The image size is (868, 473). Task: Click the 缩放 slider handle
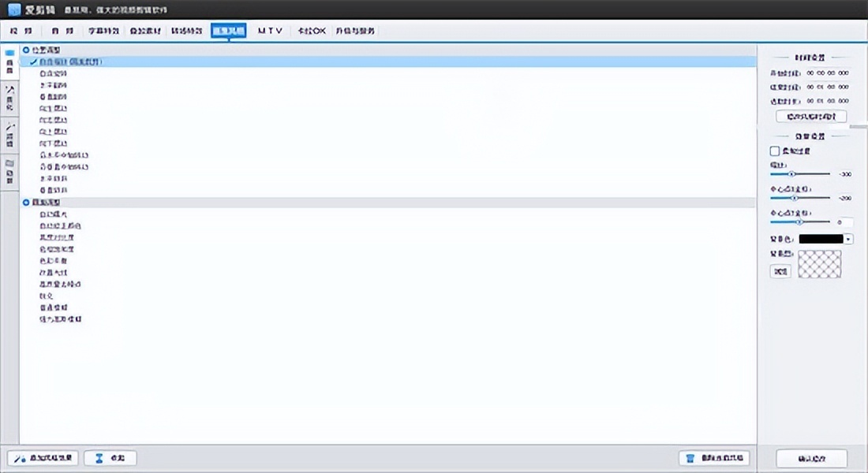791,174
